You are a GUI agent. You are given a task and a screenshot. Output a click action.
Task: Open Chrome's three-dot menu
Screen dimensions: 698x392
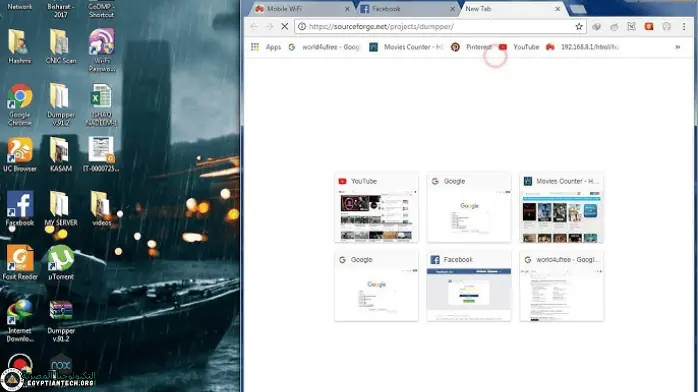click(x=684, y=27)
